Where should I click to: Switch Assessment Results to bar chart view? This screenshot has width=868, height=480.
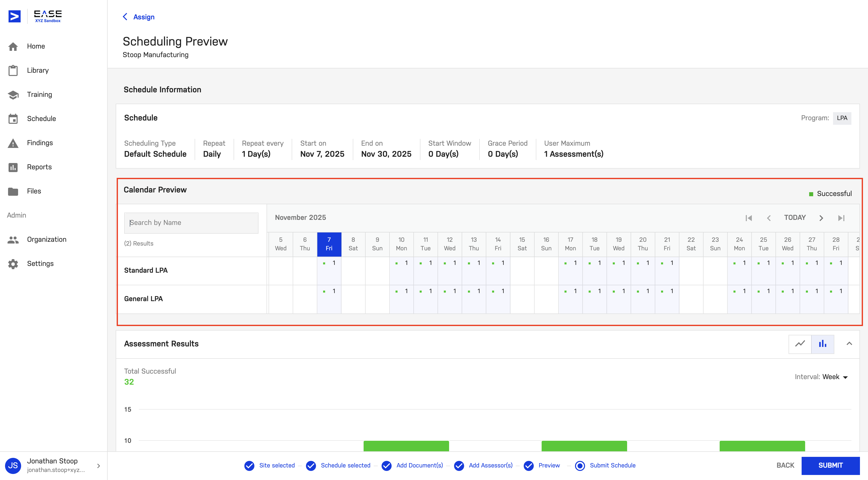click(822, 344)
